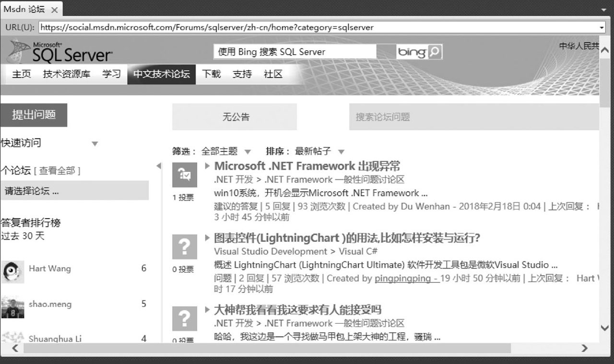The image size is (614, 364).
Task: Open Hart Wang's avatar
Action: coord(12,271)
